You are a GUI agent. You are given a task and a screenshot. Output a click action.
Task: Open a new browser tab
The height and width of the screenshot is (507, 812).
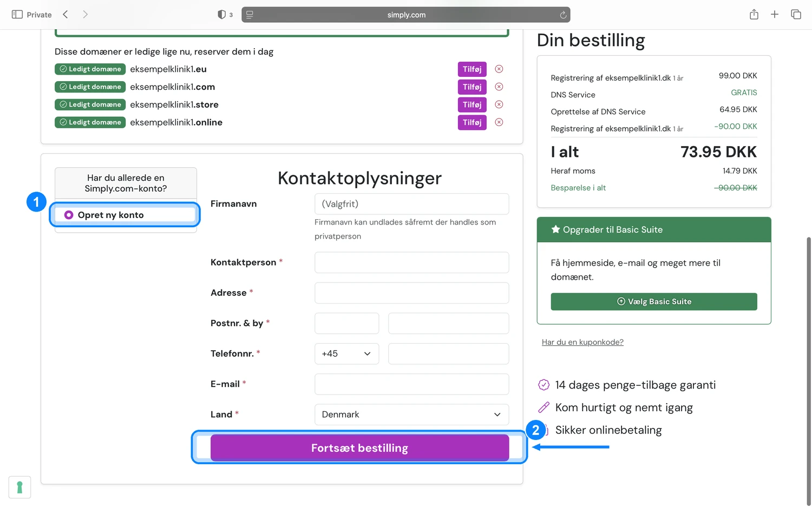point(775,15)
